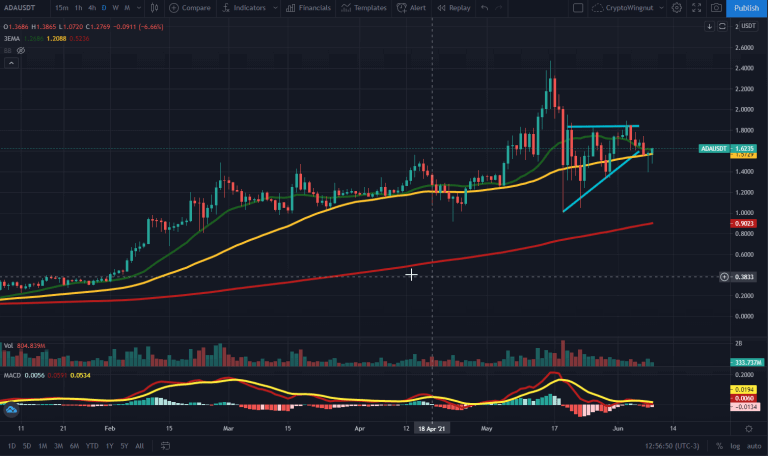Open time axis settings gear
The image size is (768, 456).
(x=748, y=429)
